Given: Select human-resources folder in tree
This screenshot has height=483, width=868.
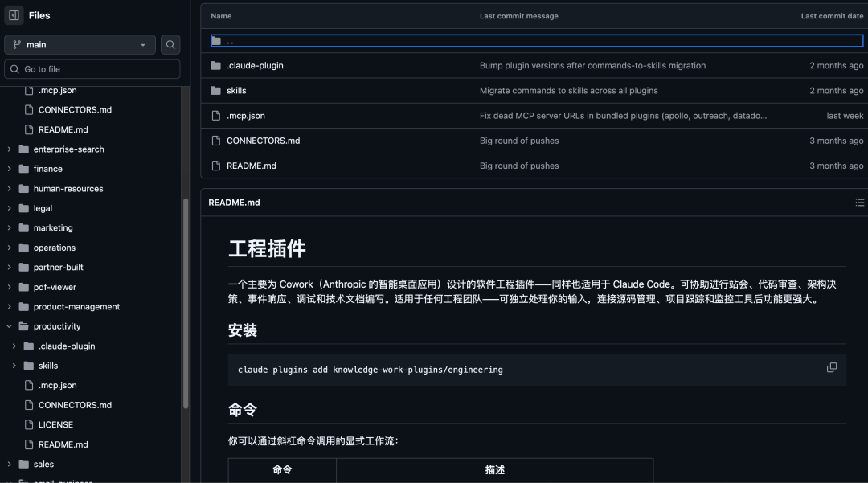Looking at the screenshot, I should pyautogui.click(x=68, y=189).
